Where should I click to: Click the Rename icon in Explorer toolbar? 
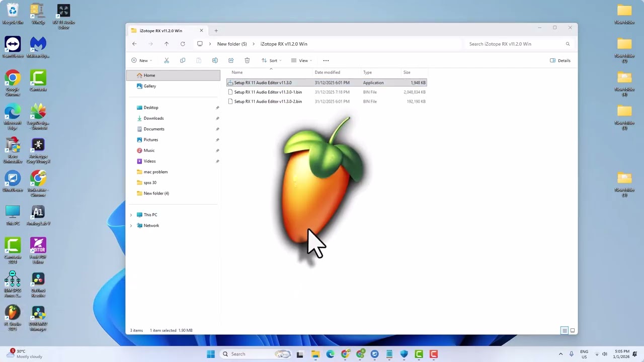click(215, 60)
